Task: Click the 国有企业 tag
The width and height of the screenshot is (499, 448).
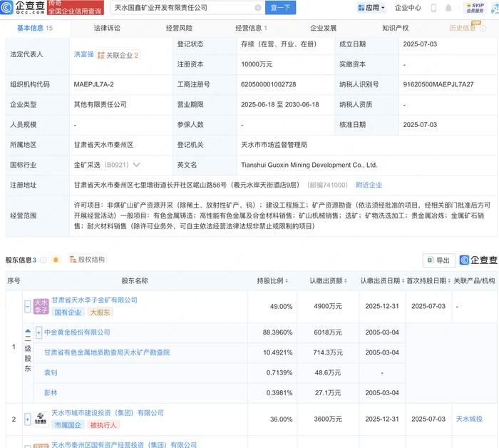Action: 68,312
